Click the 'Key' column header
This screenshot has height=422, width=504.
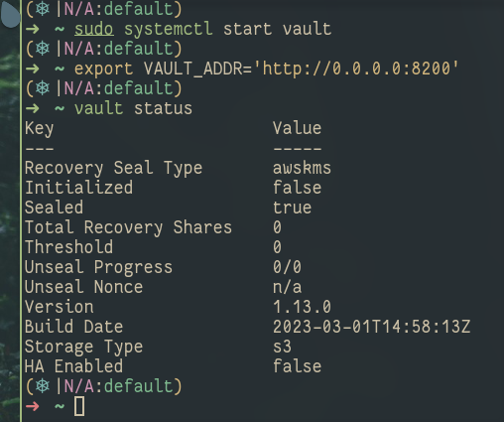pos(39,129)
